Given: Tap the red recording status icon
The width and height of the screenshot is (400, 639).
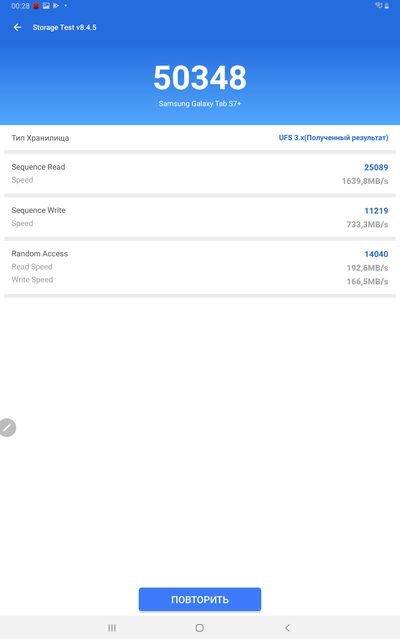Looking at the screenshot, I should [36, 6].
